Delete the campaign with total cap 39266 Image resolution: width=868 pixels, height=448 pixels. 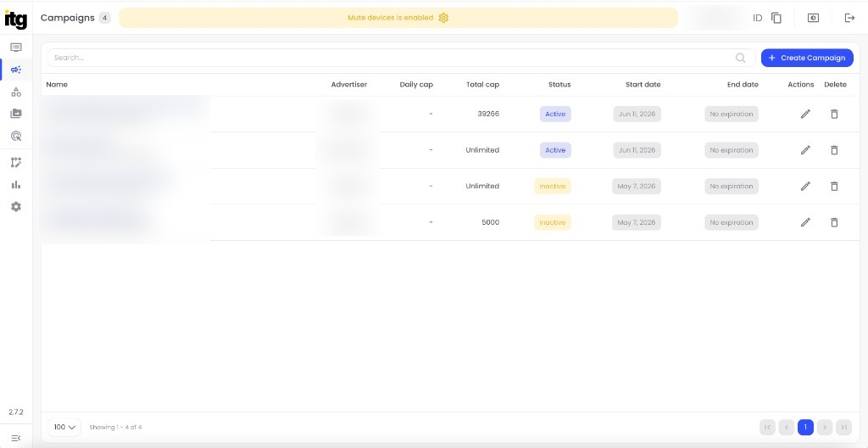pyautogui.click(x=834, y=114)
